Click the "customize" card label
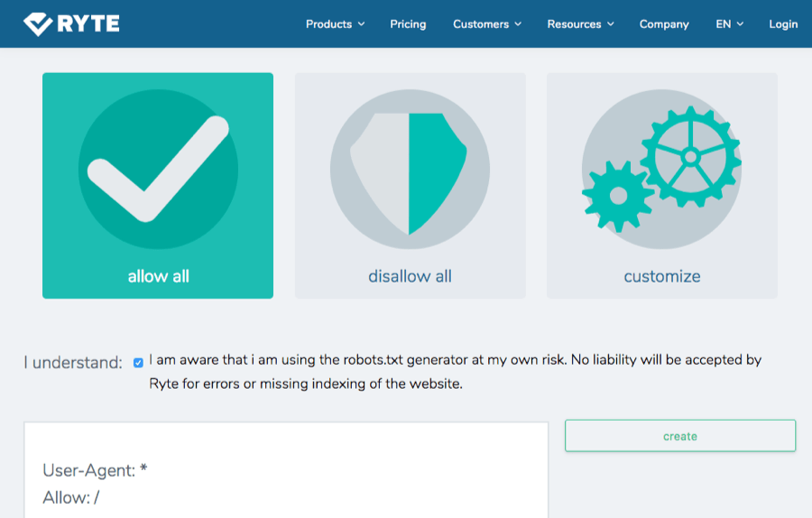 click(x=661, y=276)
